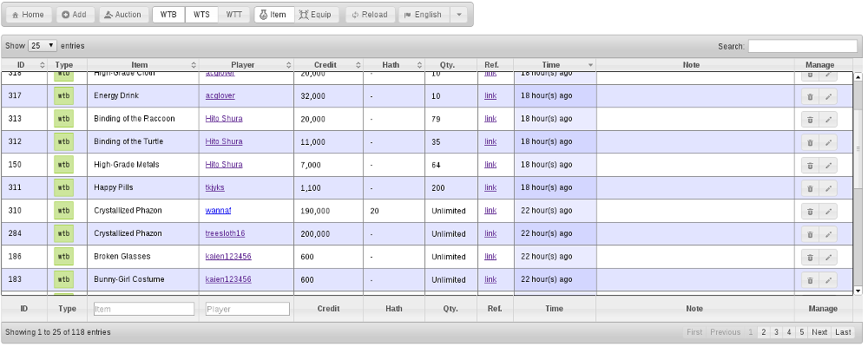
Task: Go to page 3 of results
Action: (776, 332)
